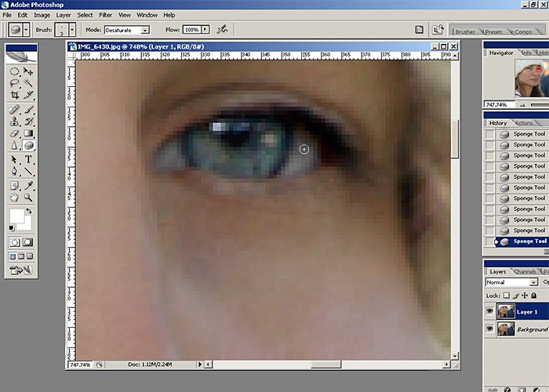Select the Eraser tool

[x=14, y=133]
